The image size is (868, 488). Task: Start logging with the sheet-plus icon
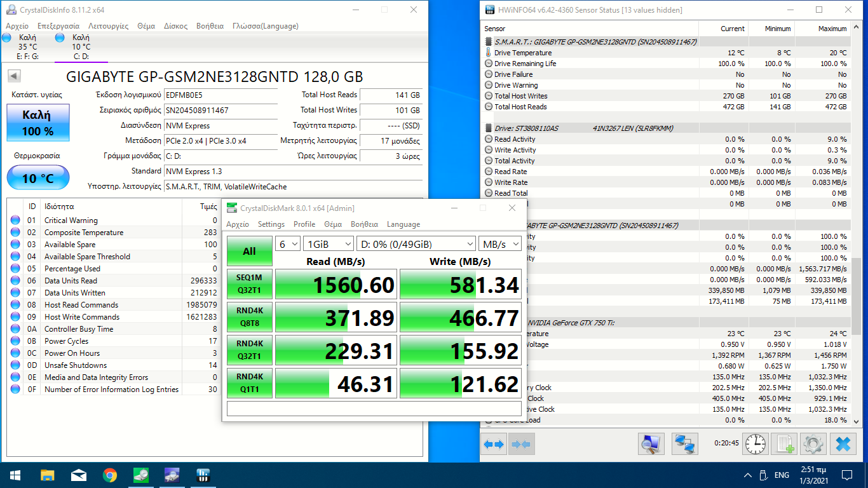pyautogui.click(x=784, y=444)
